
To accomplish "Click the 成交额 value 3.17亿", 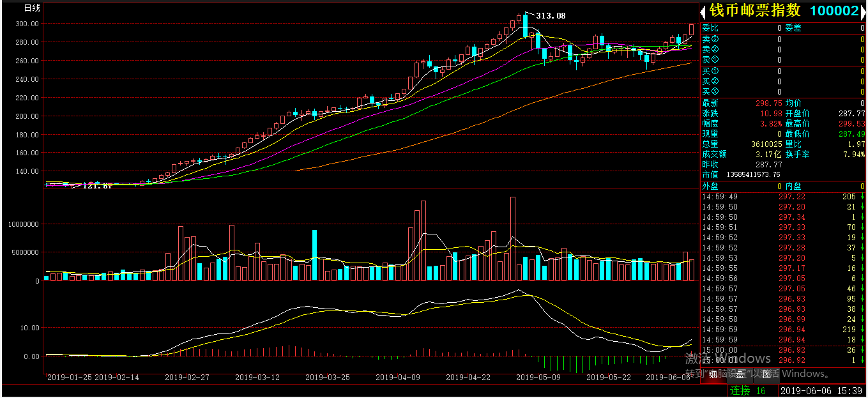I will 768,154.
